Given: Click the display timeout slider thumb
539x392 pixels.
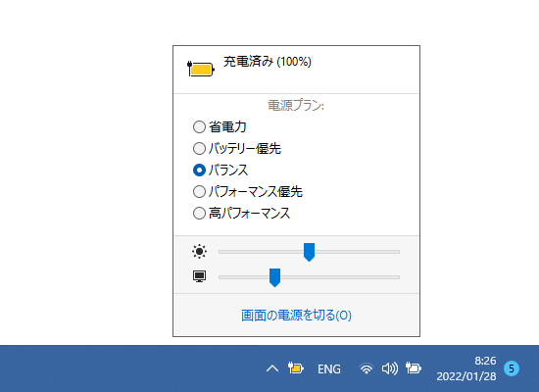Looking at the screenshot, I should (x=274, y=278).
